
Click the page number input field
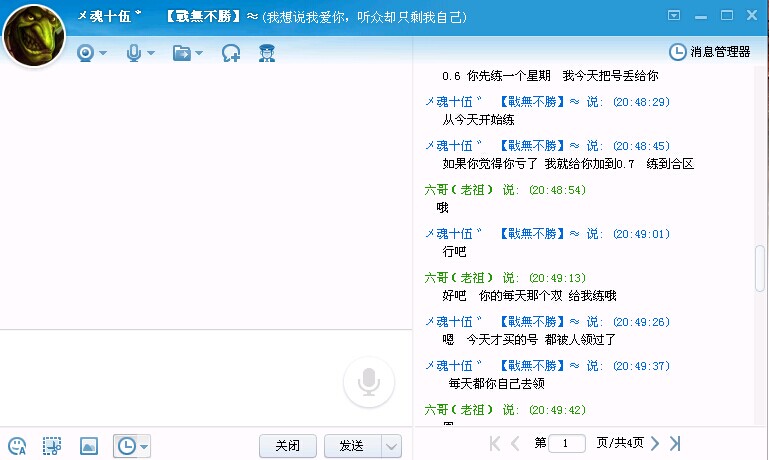click(x=567, y=443)
